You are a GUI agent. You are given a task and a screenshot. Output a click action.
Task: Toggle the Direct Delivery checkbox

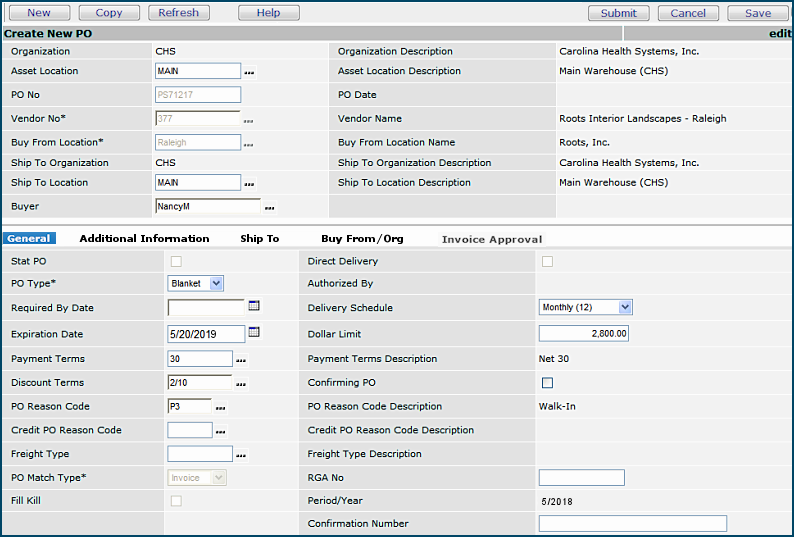pyautogui.click(x=547, y=261)
